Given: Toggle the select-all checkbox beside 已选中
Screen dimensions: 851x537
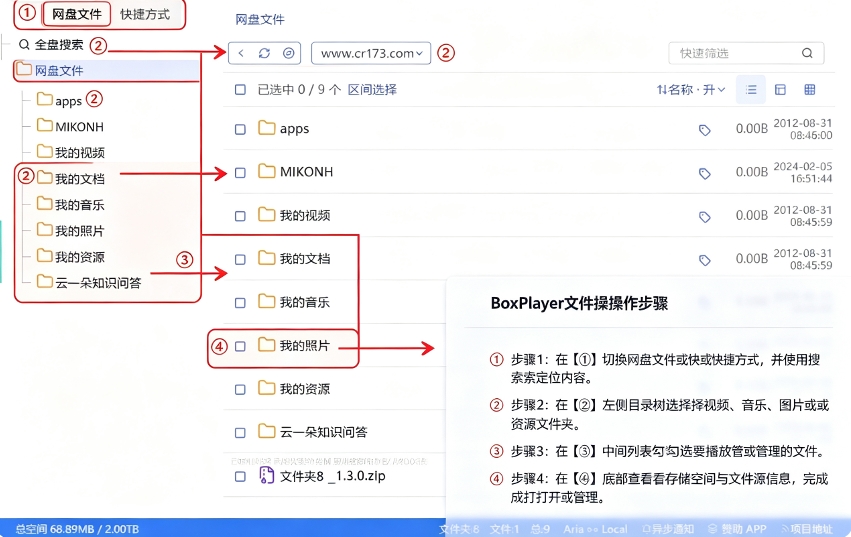Looking at the screenshot, I should coord(240,90).
